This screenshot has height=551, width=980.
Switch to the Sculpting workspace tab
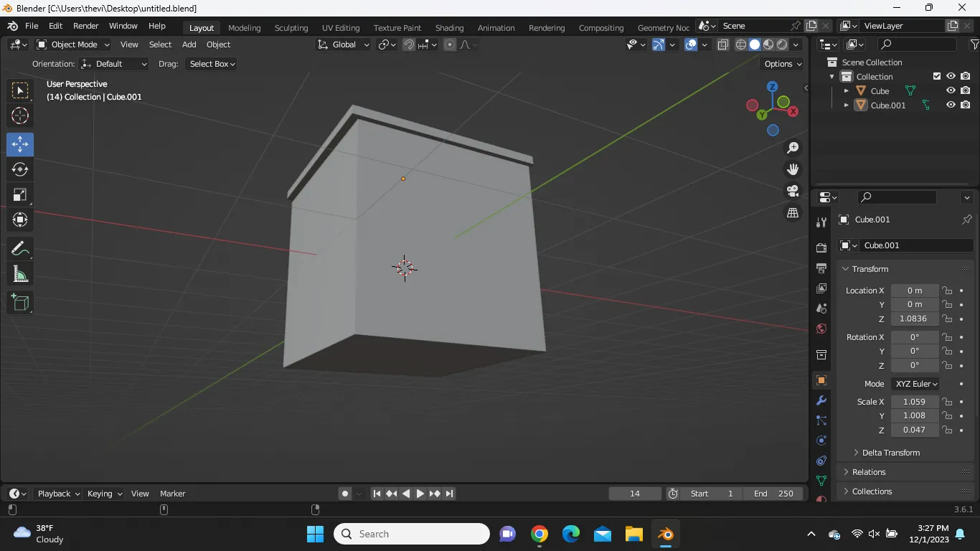click(291, 28)
